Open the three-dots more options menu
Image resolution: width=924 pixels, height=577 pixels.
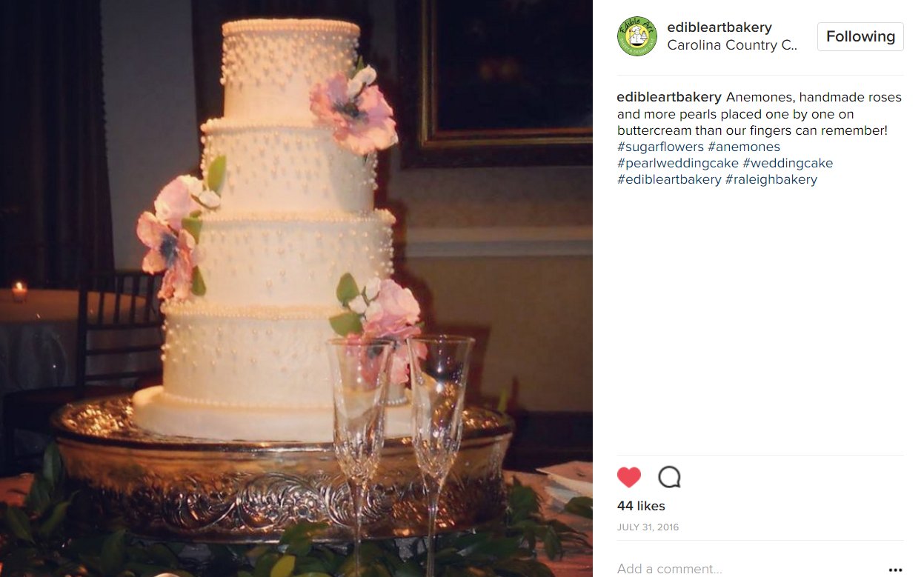895,570
